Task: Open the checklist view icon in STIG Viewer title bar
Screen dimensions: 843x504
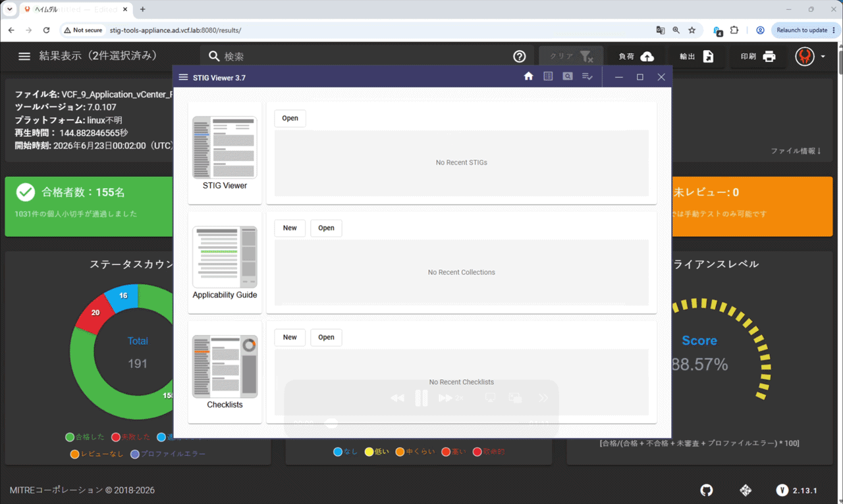Action: point(587,76)
